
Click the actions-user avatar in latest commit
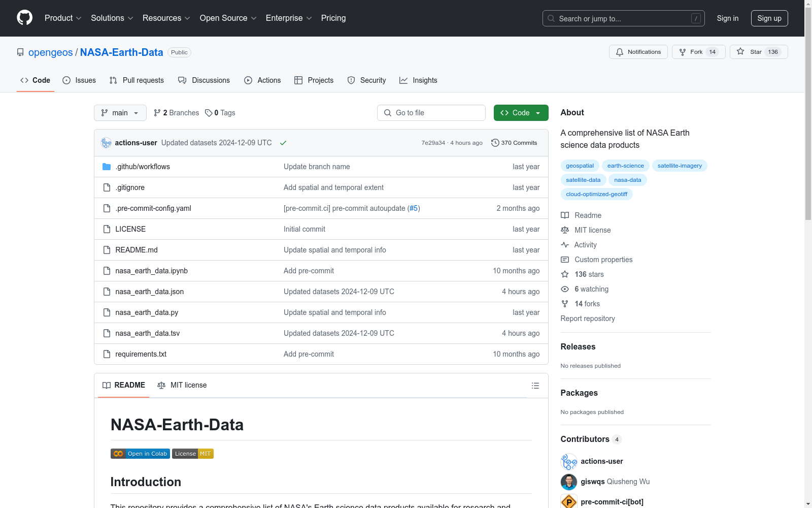coord(106,143)
